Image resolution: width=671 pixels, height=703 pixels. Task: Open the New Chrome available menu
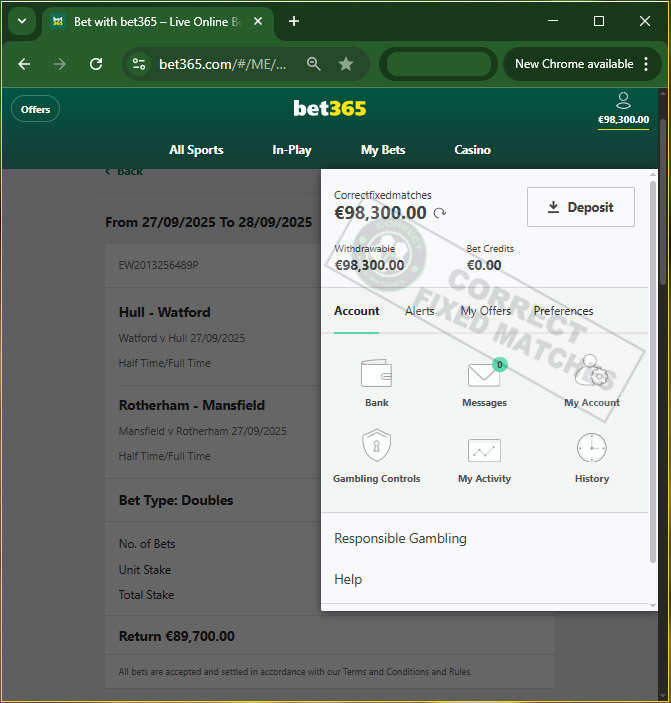pos(582,64)
